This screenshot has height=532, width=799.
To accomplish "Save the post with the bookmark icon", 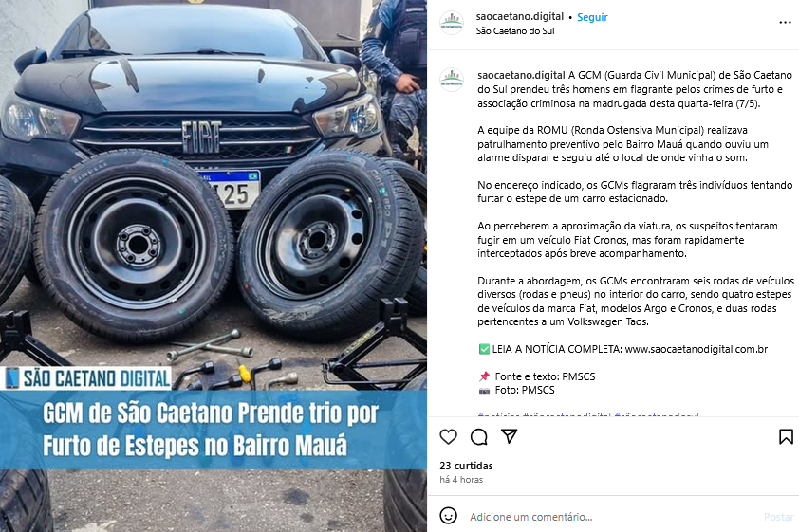I will pos(786,437).
